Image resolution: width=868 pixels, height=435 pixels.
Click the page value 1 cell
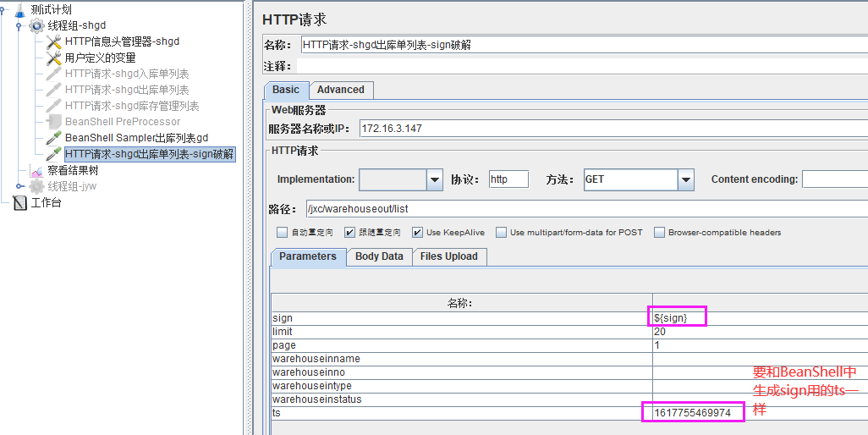[x=760, y=345]
